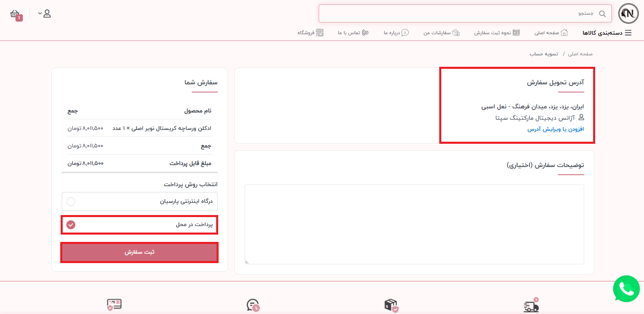
Task: Click the cart item count badge
Action: coord(19,18)
